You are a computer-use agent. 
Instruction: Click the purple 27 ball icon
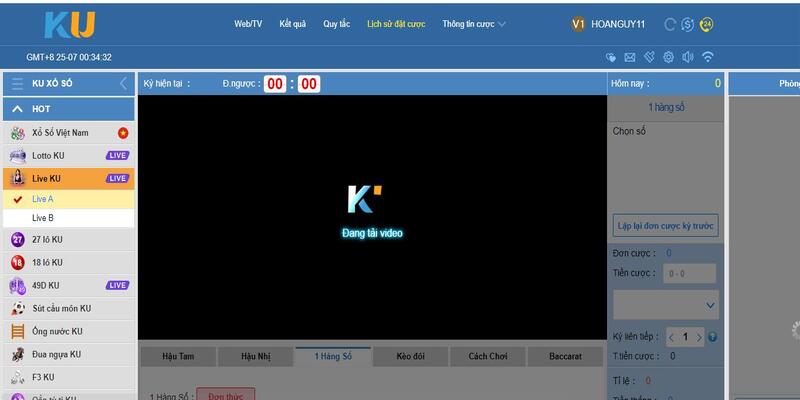pyautogui.click(x=17, y=239)
